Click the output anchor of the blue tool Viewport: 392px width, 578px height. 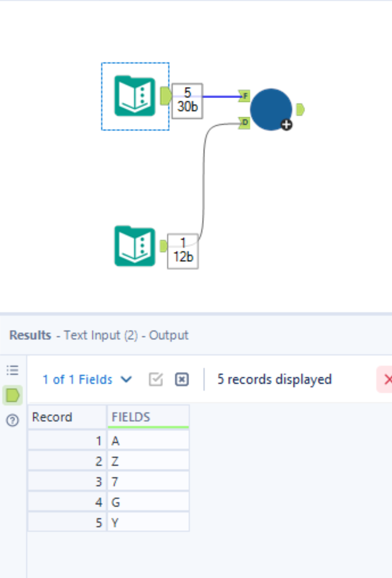coord(300,110)
